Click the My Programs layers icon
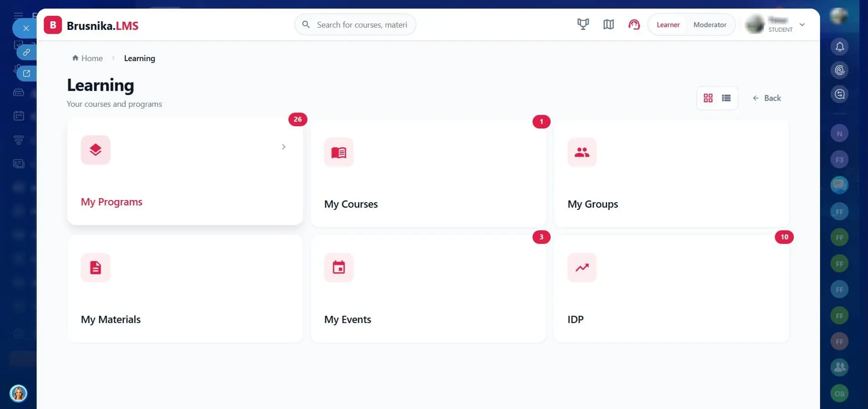The width and height of the screenshot is (868, 409). (x=96, y=150)
